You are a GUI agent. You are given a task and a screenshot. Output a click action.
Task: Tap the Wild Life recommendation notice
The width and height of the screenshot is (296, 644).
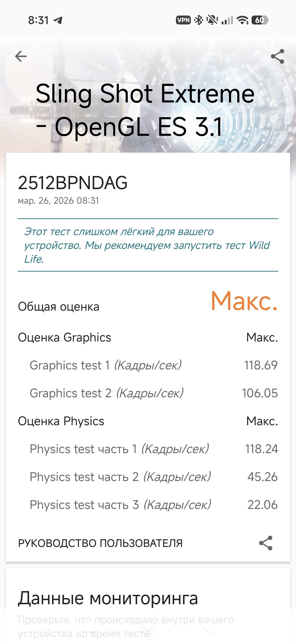(x=147, y=245)
